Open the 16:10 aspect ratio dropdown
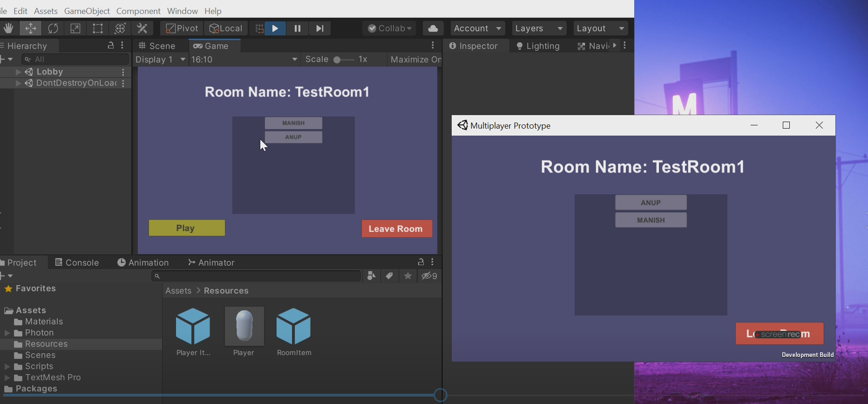868x404 pixels. (244, 59)
